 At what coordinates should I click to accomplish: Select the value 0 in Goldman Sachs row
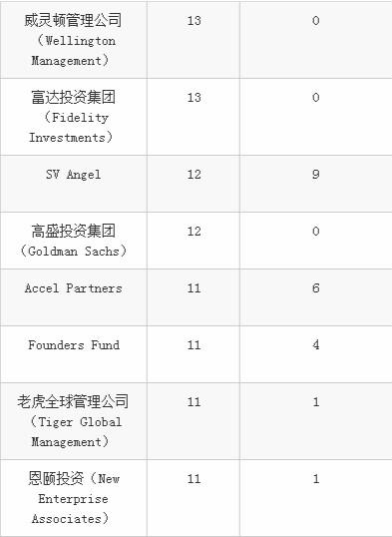click(315, 232)
